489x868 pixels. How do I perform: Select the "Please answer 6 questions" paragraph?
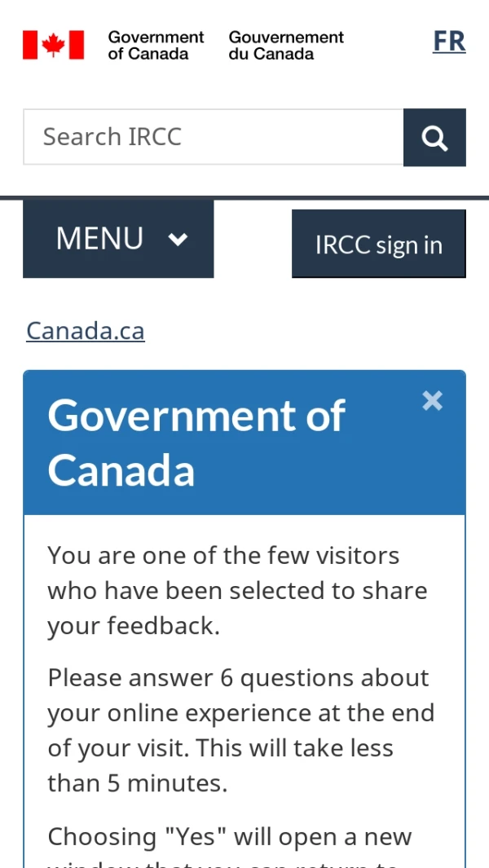(241, 731)
